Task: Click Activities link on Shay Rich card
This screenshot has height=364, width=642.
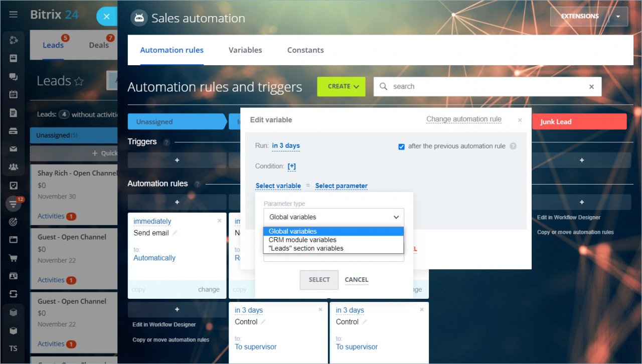Action: coord(51,216)
